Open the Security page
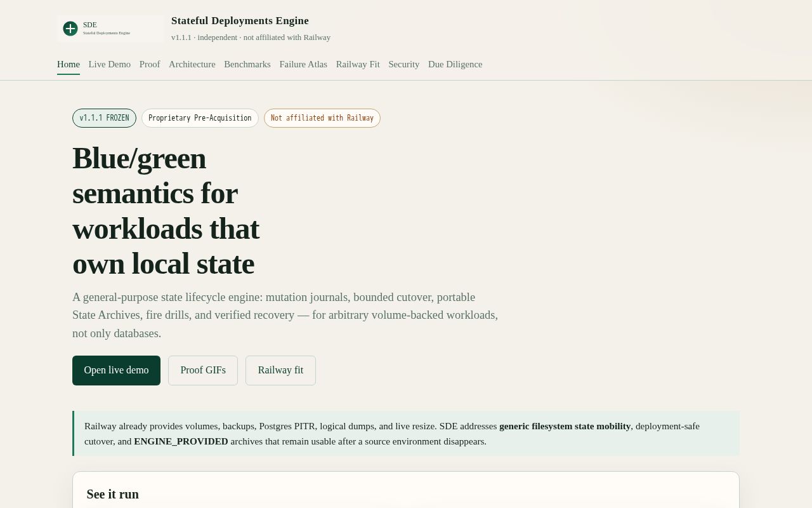This screenshot has height=508, width=812. tap(404, 64)
